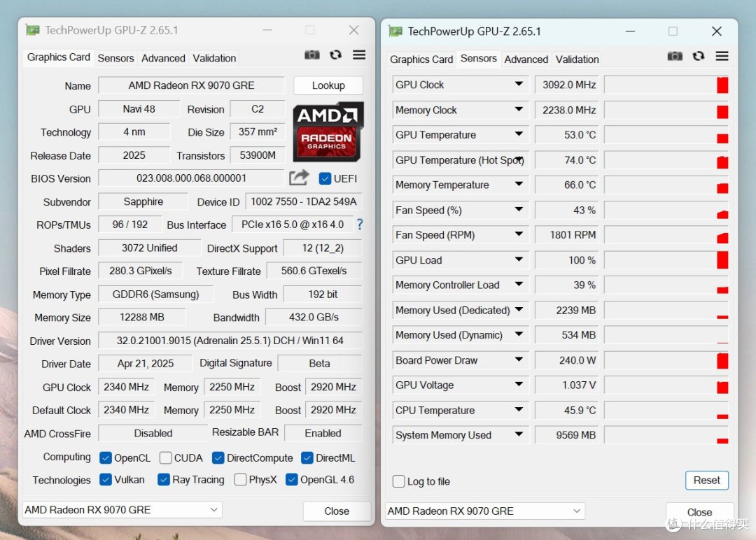Click the Reset button in Sensors window
Screen dimensions: 756x540
pyautogui.click(x=707, y=481)
